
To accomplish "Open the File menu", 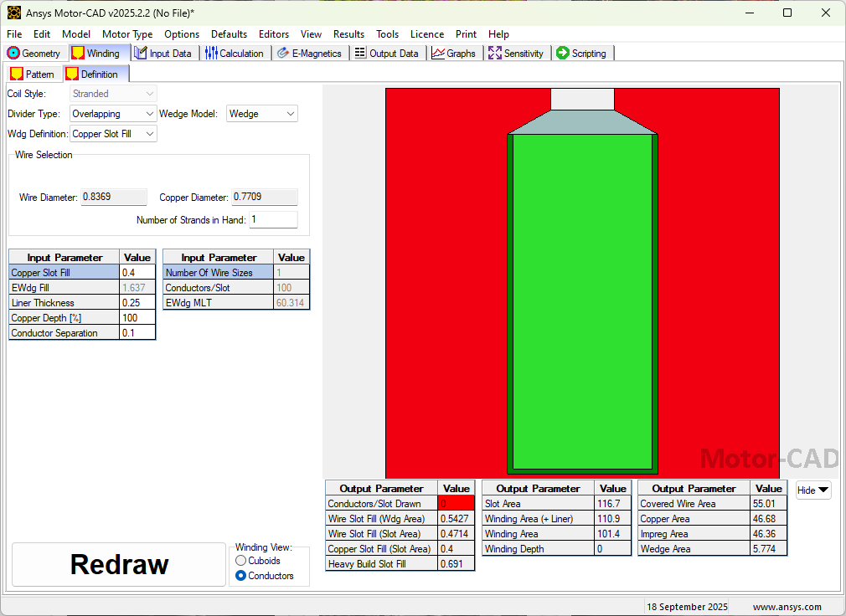I will 14,34.
